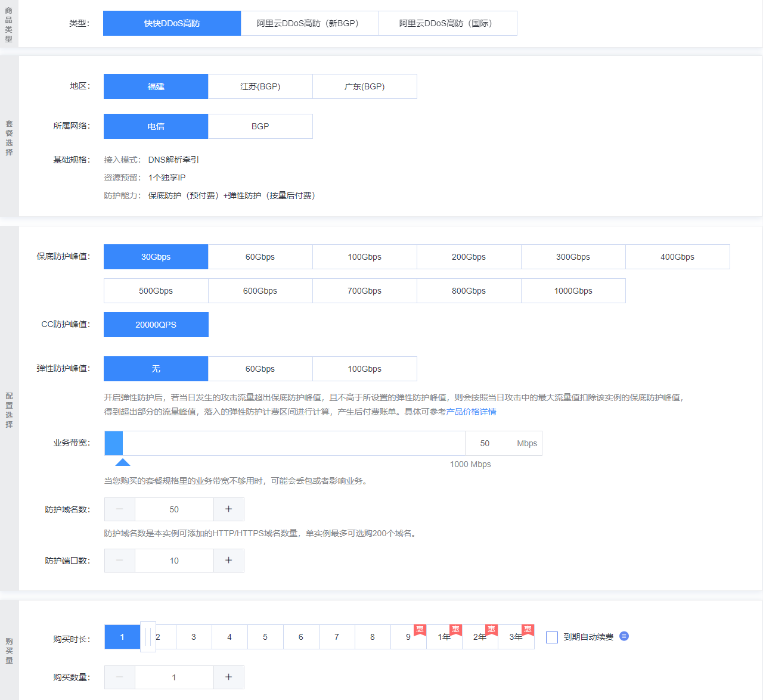Select 1 month purchase duration
Viewport: 763px width, 700px height.
pos(122,637)
